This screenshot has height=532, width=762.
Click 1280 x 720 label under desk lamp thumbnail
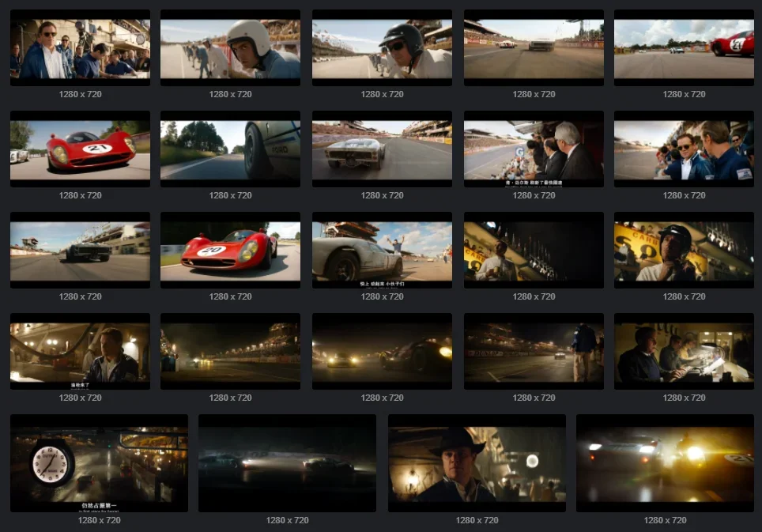pyautogui.click(x=684, y=398)
